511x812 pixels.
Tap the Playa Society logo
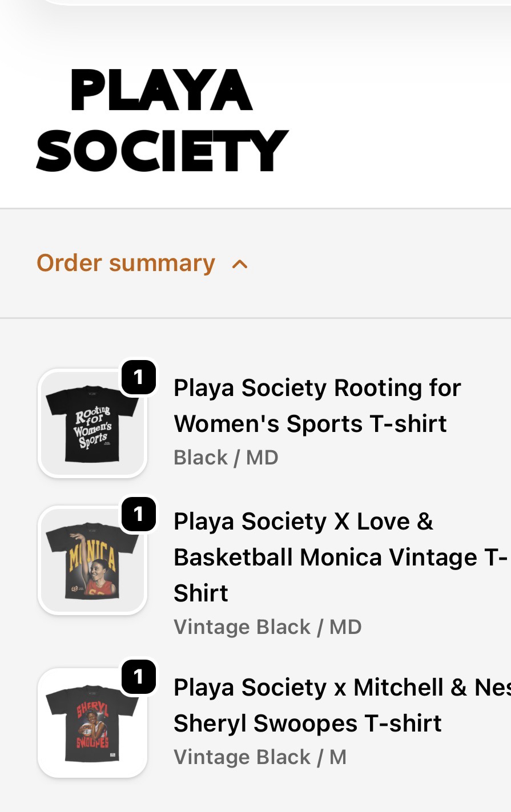coord(162,120)
